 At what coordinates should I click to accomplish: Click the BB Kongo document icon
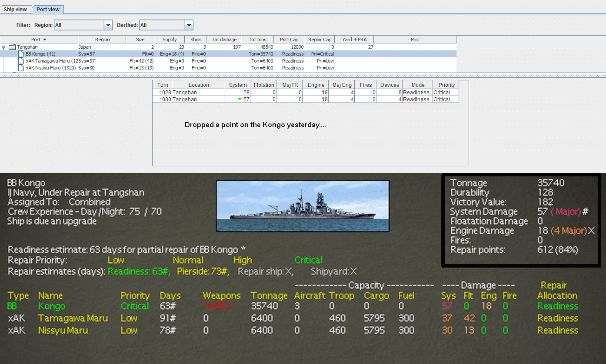pyautogui.click(x=21, y=54)
